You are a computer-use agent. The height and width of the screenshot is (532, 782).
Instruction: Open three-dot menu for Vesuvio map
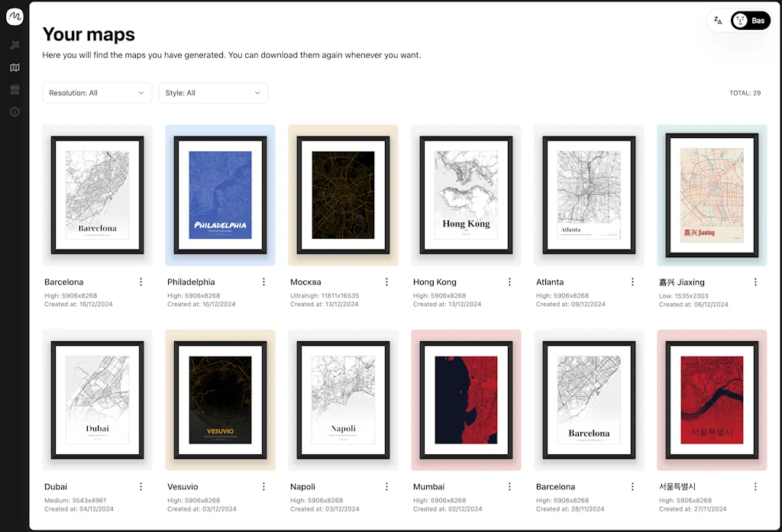[264, 486]
